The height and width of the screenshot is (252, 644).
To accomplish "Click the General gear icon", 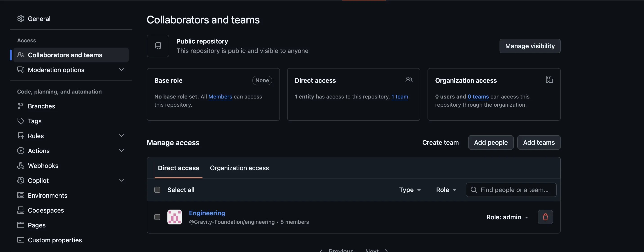I will click(20, 18).
